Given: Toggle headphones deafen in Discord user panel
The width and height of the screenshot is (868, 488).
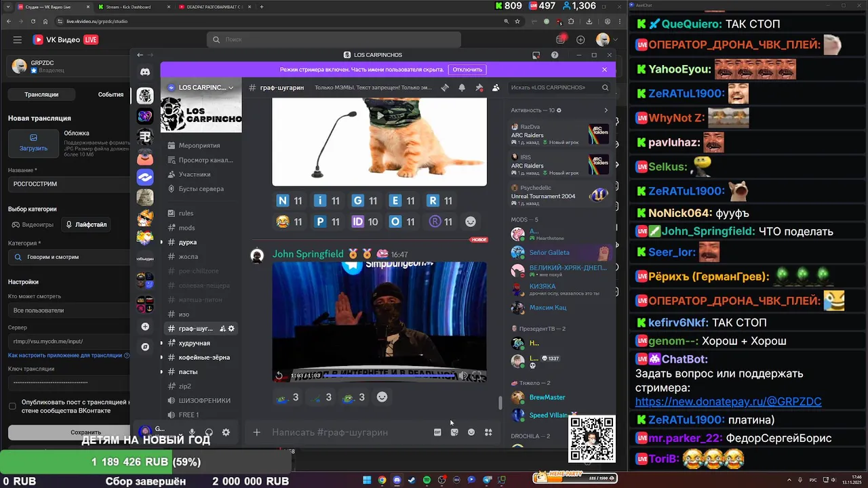Looking at the screenshot, I should (x=209, y=432).
